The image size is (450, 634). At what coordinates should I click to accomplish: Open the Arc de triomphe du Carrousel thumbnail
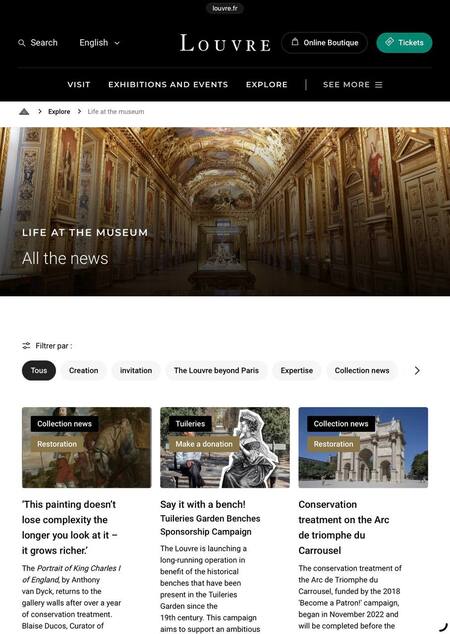[x=363, y=447]
